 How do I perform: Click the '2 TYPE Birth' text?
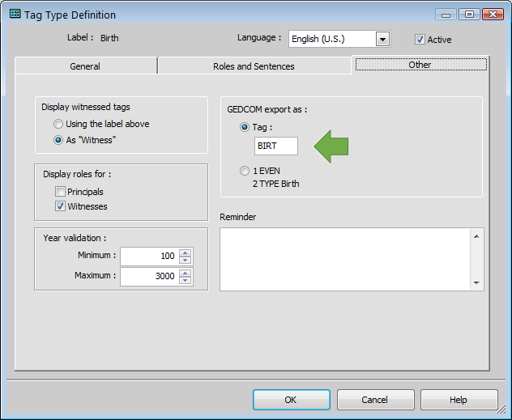coord(276,184)
